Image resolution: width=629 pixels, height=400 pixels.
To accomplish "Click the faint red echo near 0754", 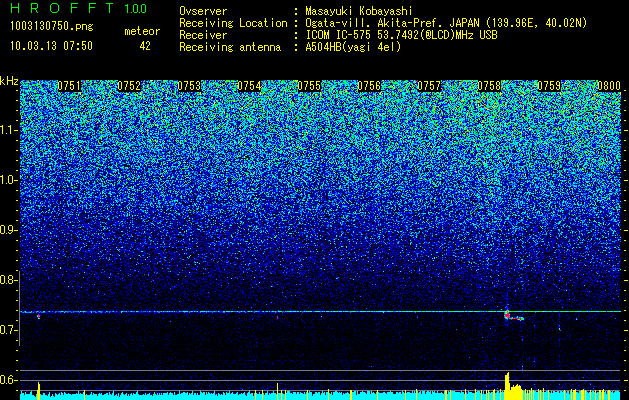I will 278,318.
